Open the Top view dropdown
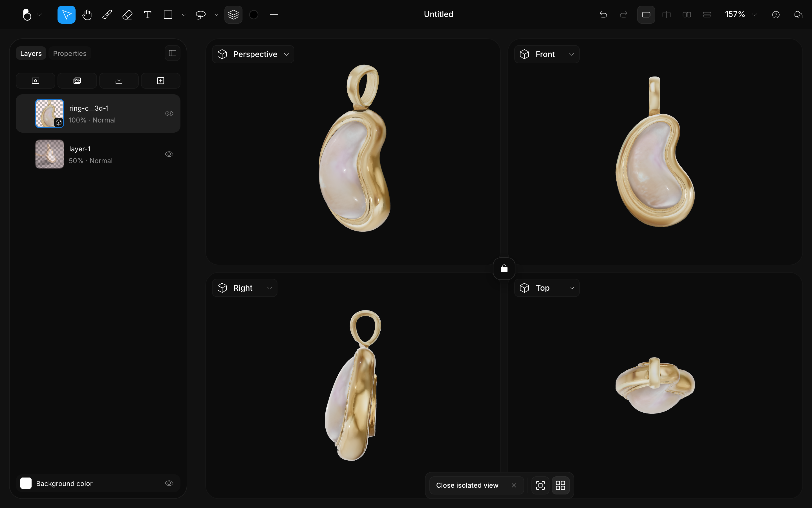The height and width of the screenshot is (508, 812). click(x=547, y=288)
